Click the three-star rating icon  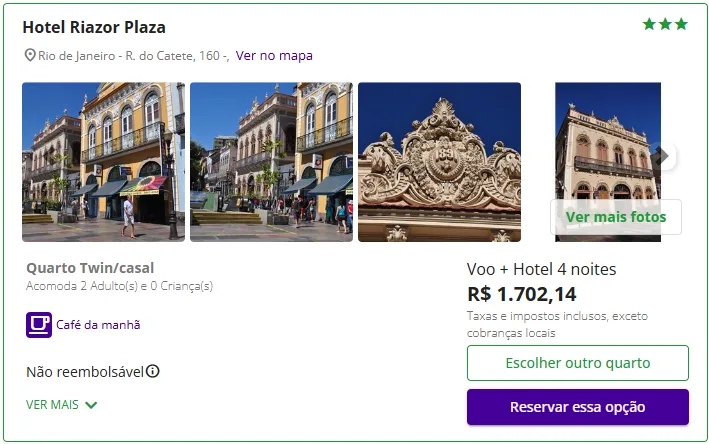click(x=665, y=24)
